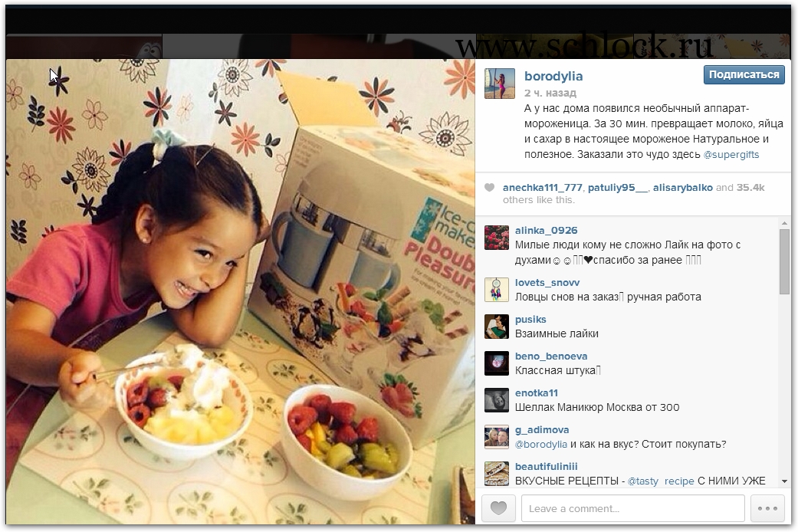This screenshot has width=798, height=532.
Task: Open borodylia's profile avatar
Action: pos(499,83)
